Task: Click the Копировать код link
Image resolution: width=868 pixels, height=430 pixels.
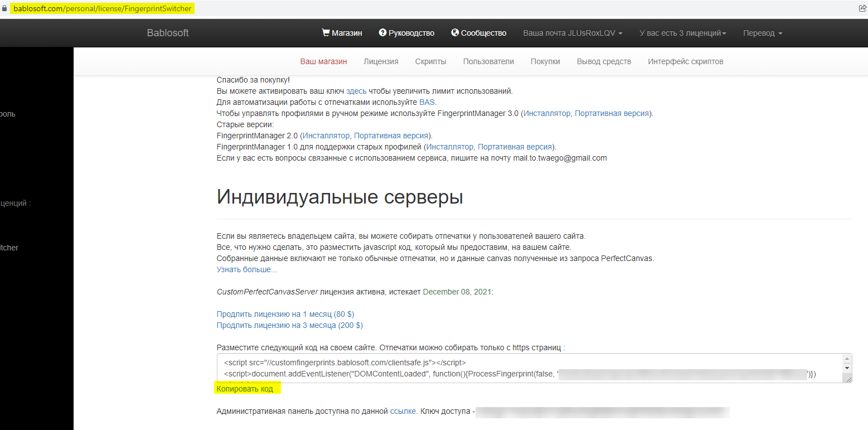Action: tap(245, 389)
